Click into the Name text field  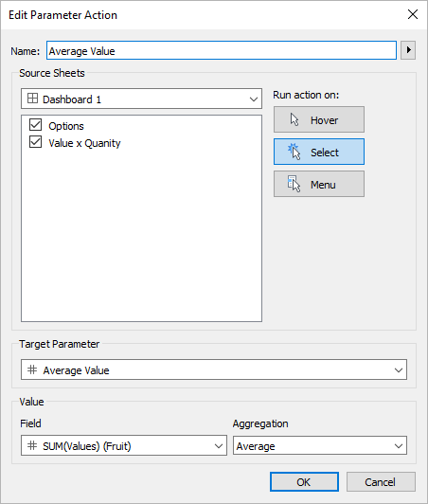point(222,50)
